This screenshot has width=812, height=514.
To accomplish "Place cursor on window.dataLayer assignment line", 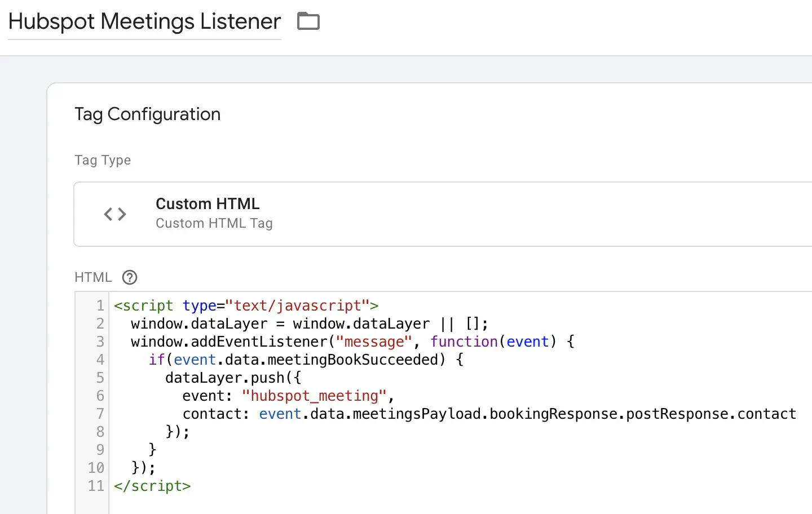I will (310, 324).
